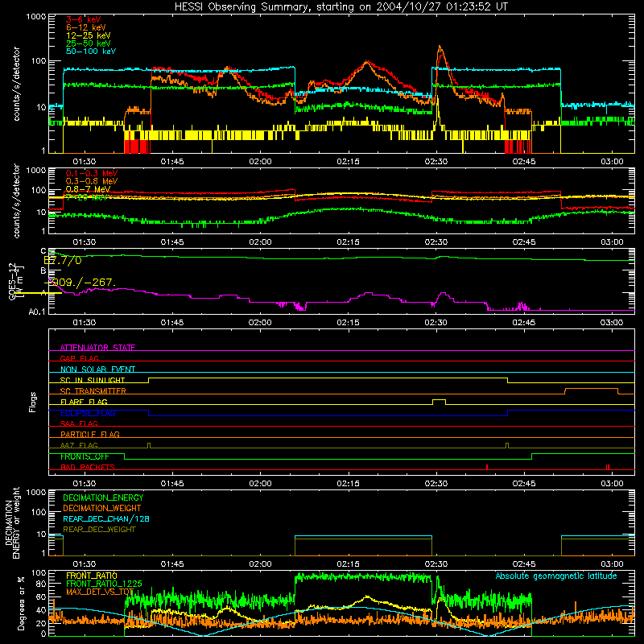Click the HESSI Observing Summary title text
Viewport: 644px width, 644px height.
(x=341, y=7)
